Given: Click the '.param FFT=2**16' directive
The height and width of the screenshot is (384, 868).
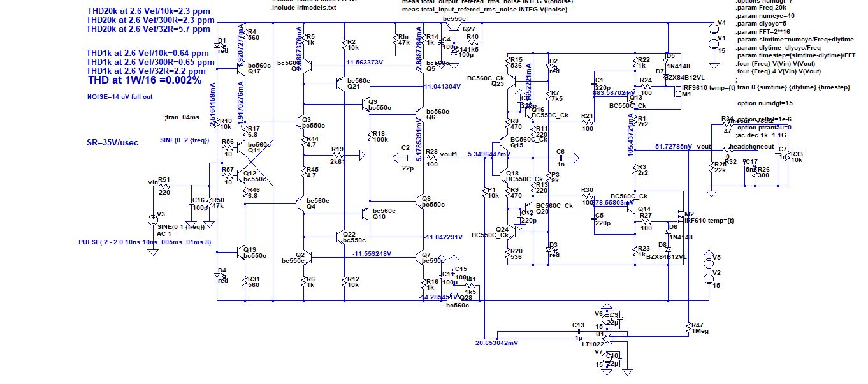Looking at the screenshot, I should point(764,32).
